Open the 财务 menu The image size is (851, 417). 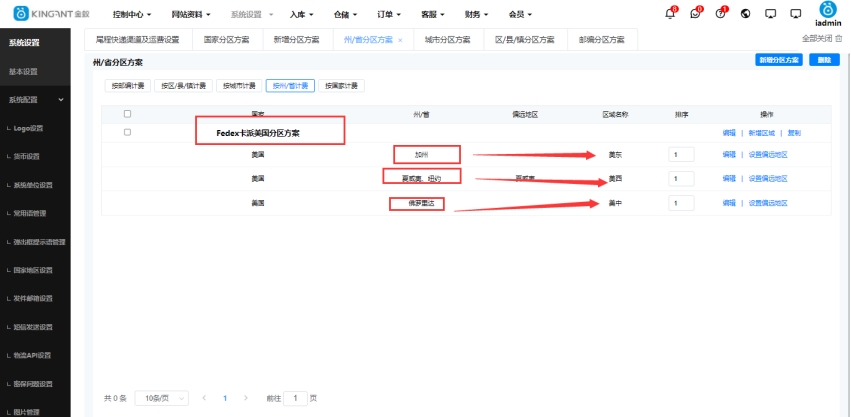(476, 15)
